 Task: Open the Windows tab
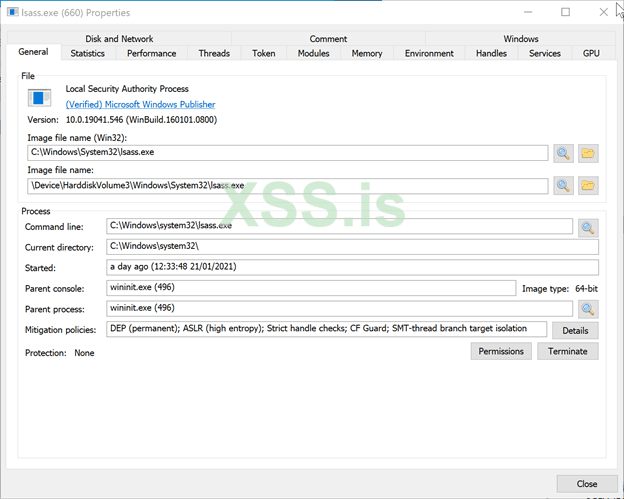click(521, 39)
